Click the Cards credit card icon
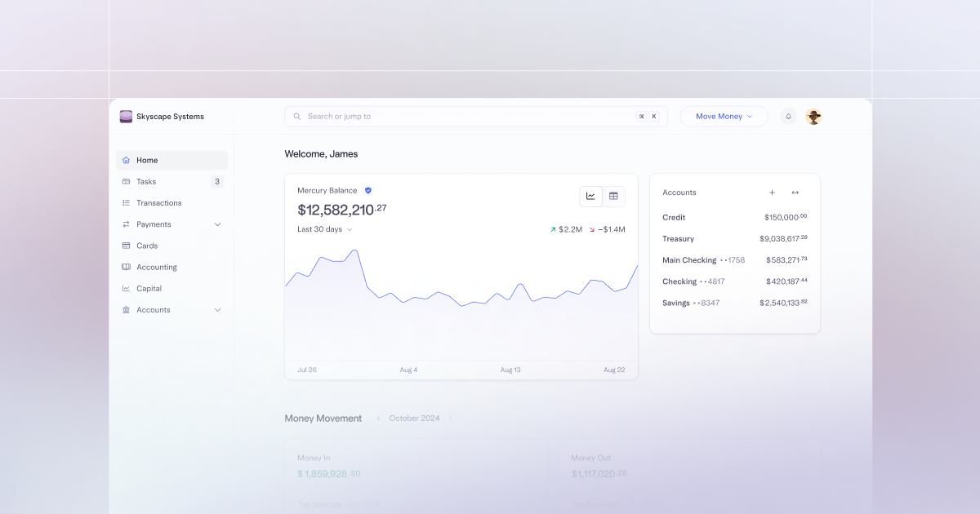The image size is (980, 514). point(126,246)
